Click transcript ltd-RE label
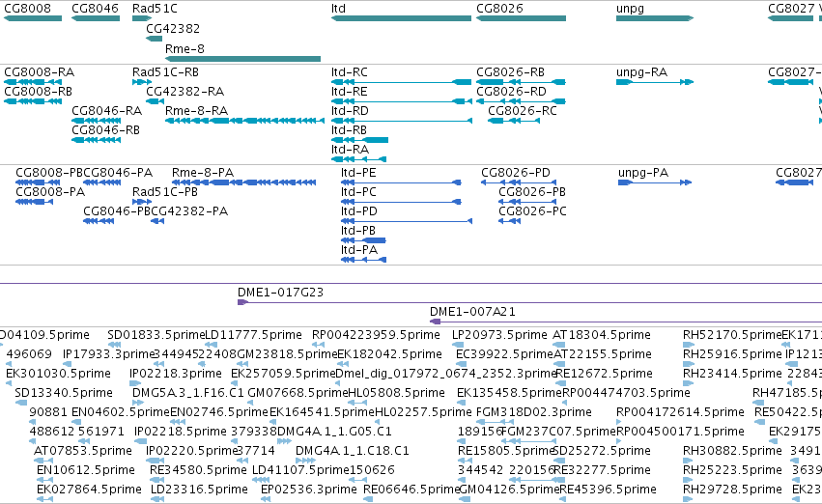This screenshot has width=822, height=504. pos(349,91)
